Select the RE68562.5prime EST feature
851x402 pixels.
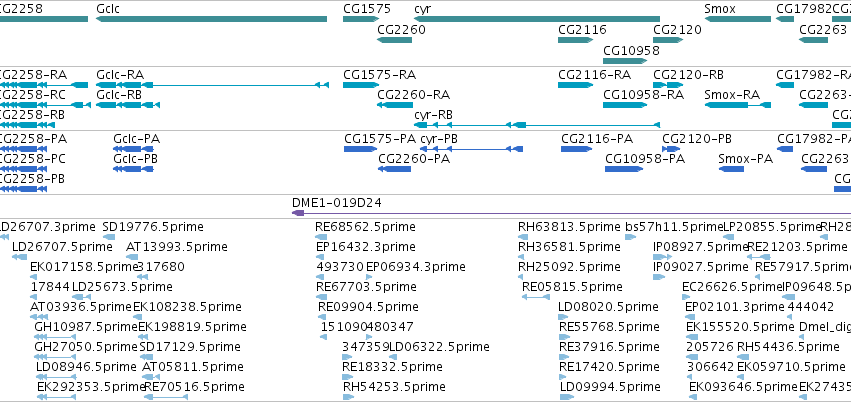point(321,237)
